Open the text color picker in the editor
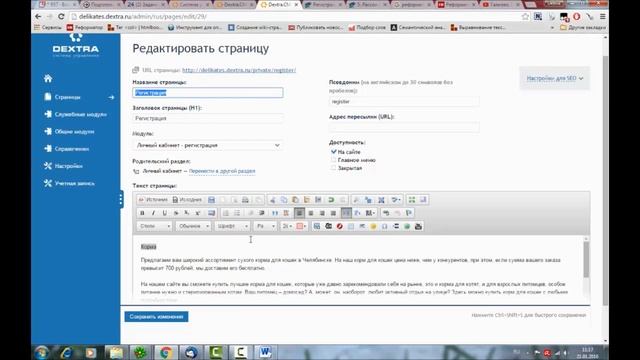This screenshot has width=640, height=360. coord(288,226)
